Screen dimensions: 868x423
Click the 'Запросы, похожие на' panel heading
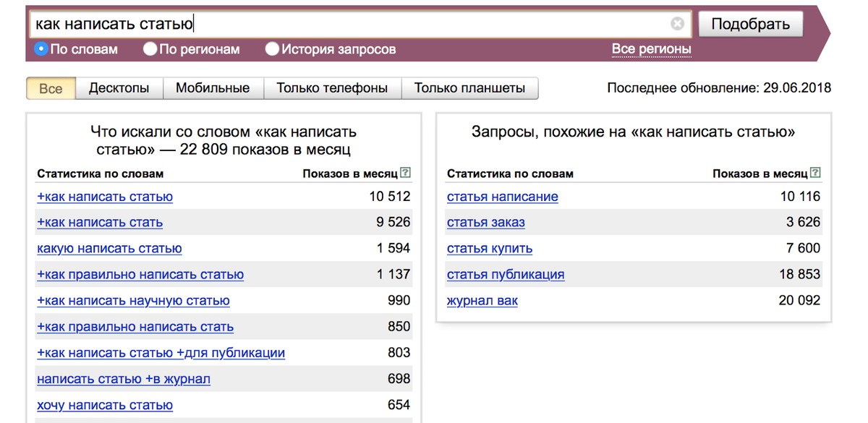pos(634,132)
